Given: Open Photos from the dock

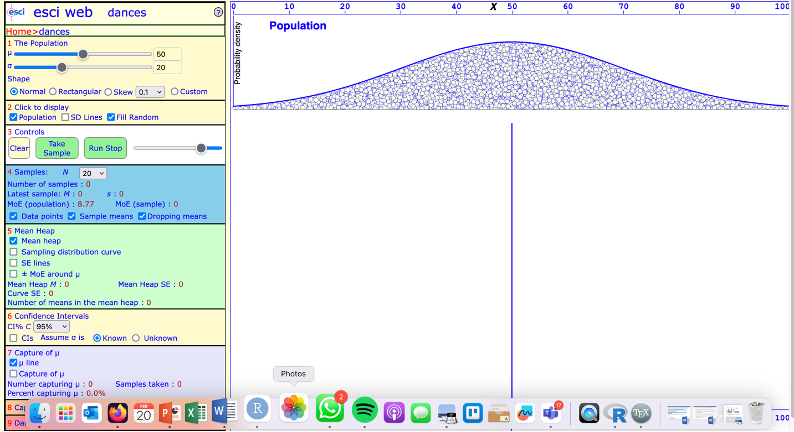Looking at the screenshot, I should [x=293, y=408].
